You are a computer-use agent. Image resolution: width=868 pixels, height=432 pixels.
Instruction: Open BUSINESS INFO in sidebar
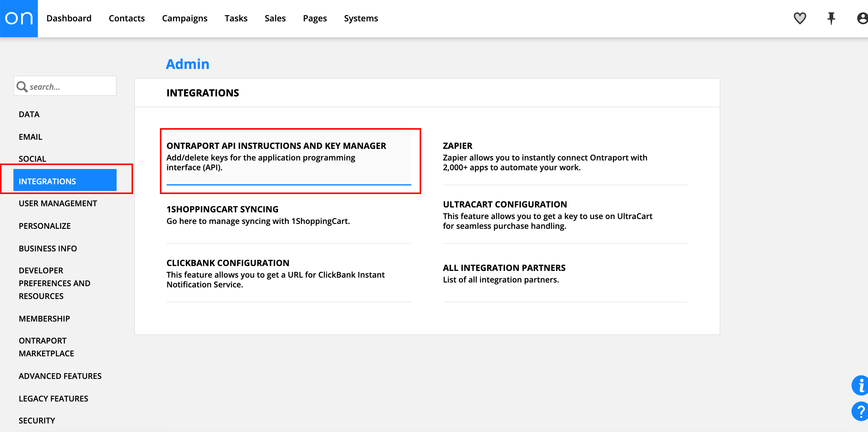[x=48, y=248]
